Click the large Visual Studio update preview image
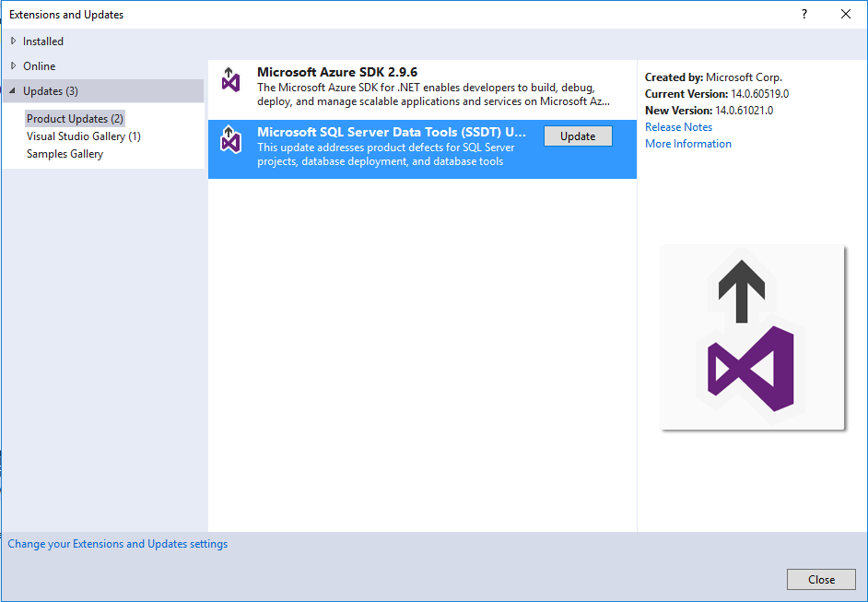868x602 pixels. coord(752,336)
